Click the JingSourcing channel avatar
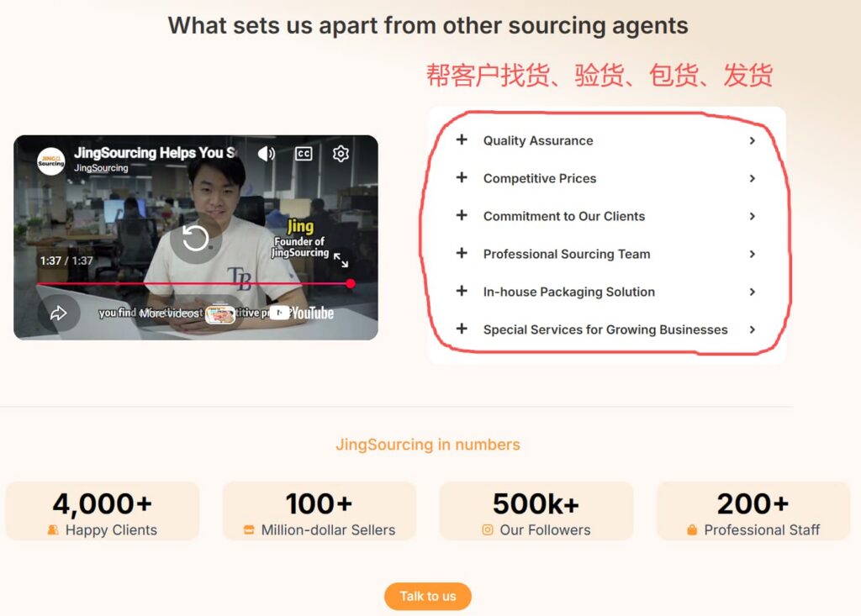Image resolution: width=861 pixels, height=616 pixels. pos(51,161)
